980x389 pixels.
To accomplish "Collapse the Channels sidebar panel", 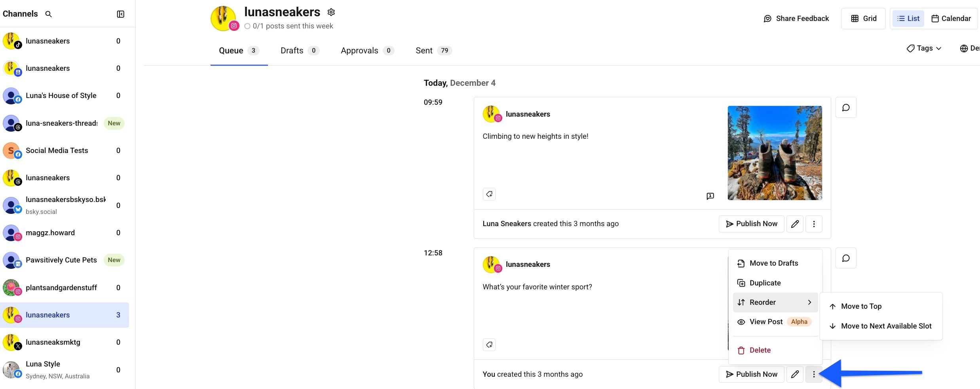I will [120, 13].
